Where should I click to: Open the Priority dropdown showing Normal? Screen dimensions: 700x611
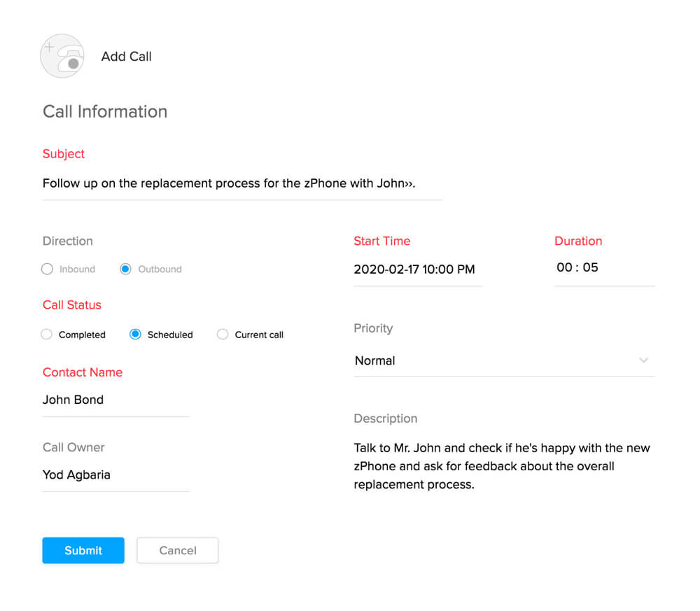pos(504,360)
